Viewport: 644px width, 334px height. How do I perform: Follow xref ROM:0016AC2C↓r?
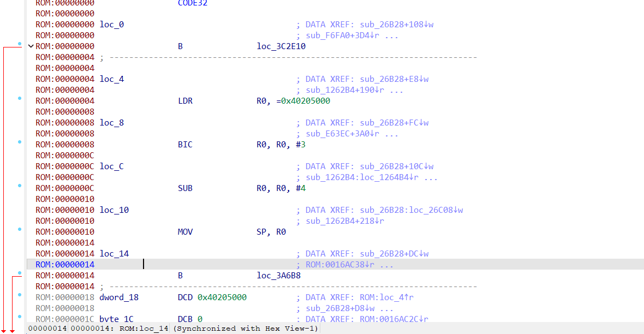pos(394,319)
